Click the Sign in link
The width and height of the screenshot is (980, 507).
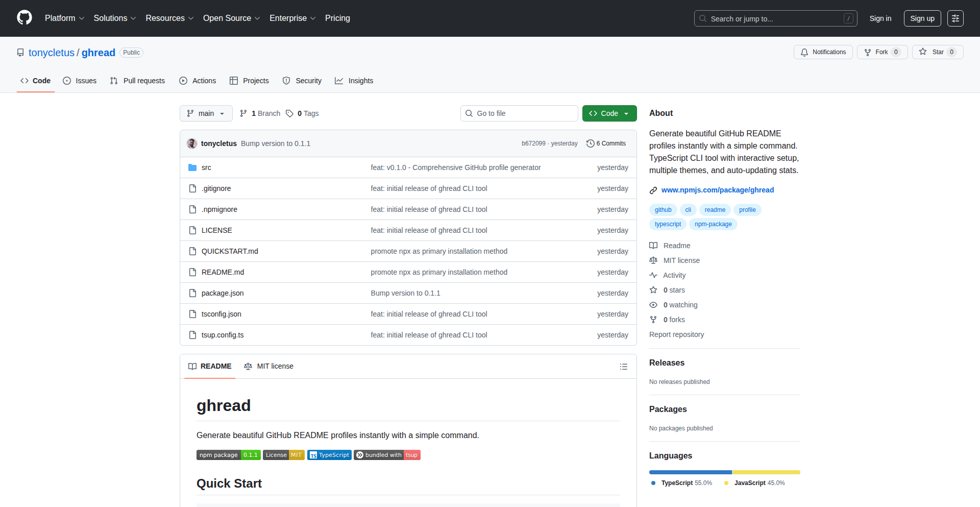(x=880, y=18)
